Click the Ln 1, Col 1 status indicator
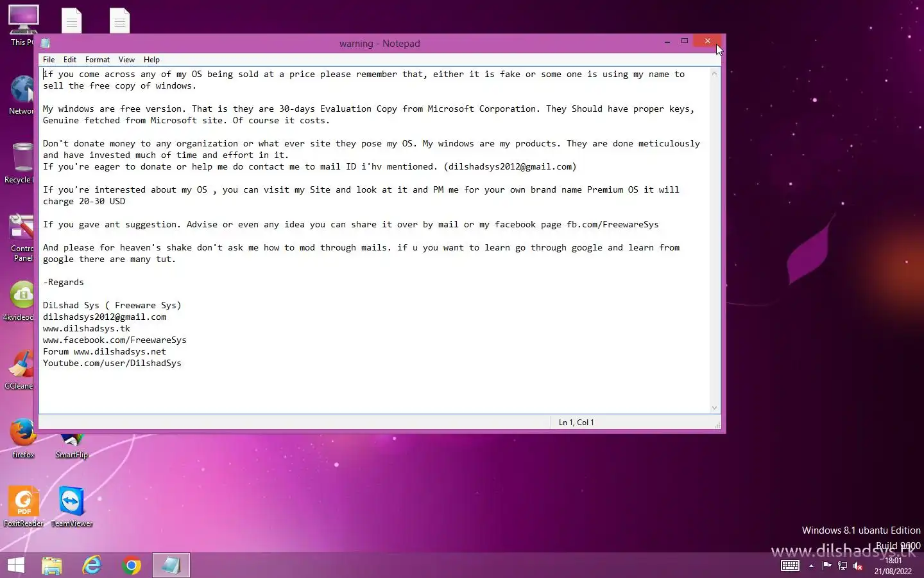The width and height of the screenshot is (924, 578). (576, 423)
